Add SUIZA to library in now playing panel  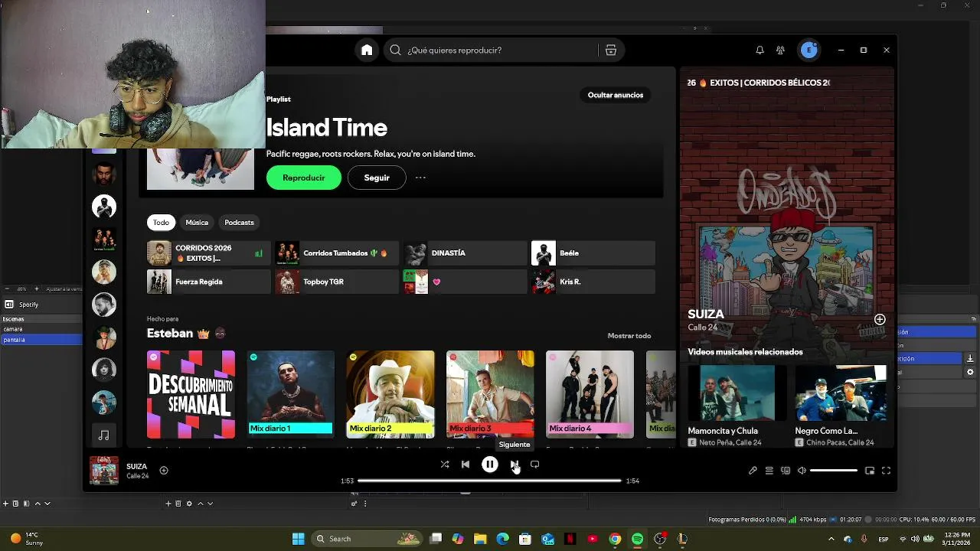click(x=880, y=319)
